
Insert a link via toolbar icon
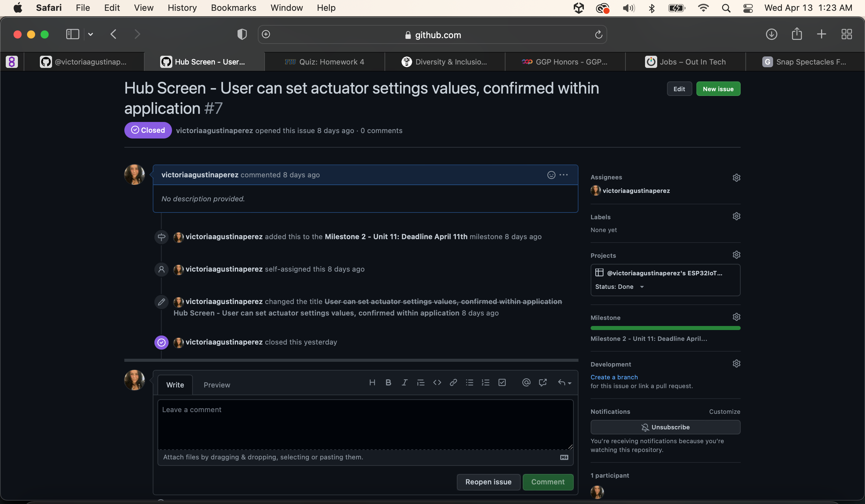(453, 382)
